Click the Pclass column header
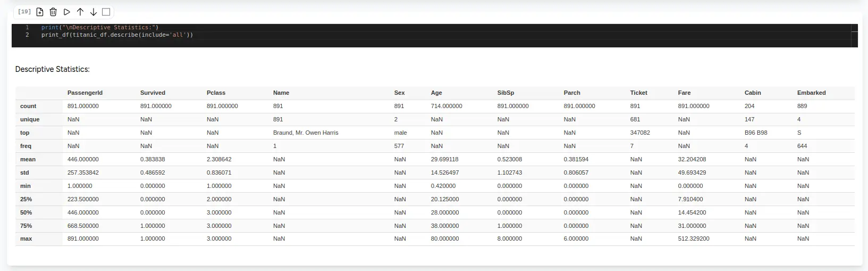This screenshot has width=868, height=271. (x=216, y=93)
